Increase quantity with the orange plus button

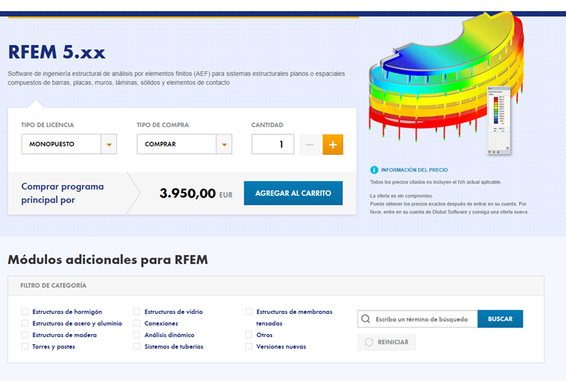coord(333,144)
